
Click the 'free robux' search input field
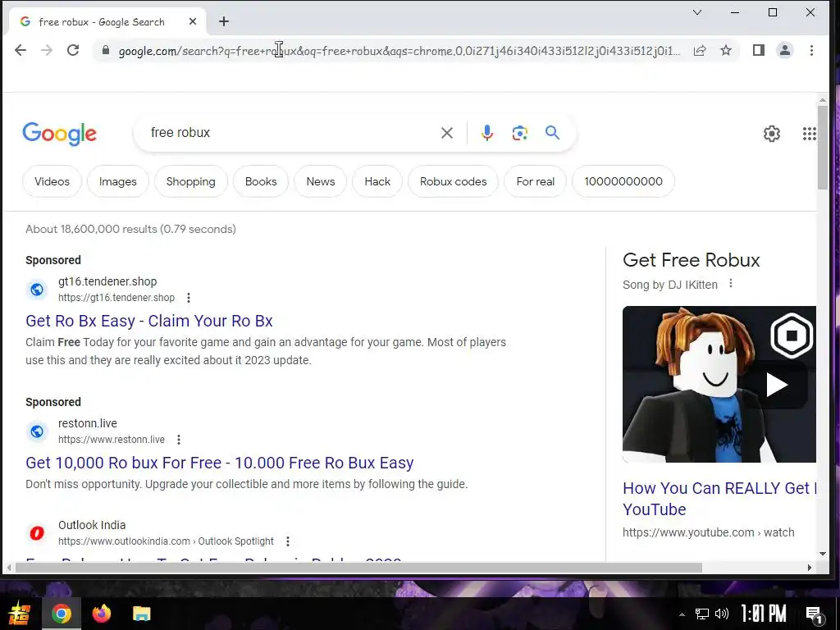290,132
